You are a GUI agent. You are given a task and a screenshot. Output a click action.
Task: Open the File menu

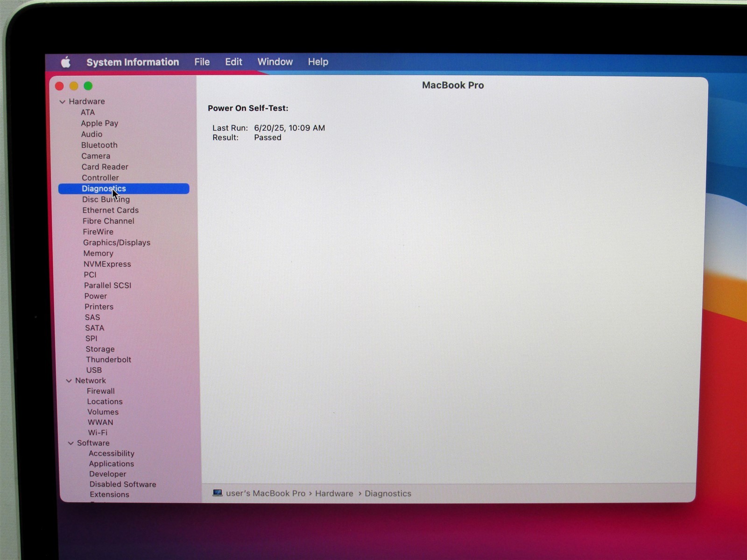(x=202, y=62)
